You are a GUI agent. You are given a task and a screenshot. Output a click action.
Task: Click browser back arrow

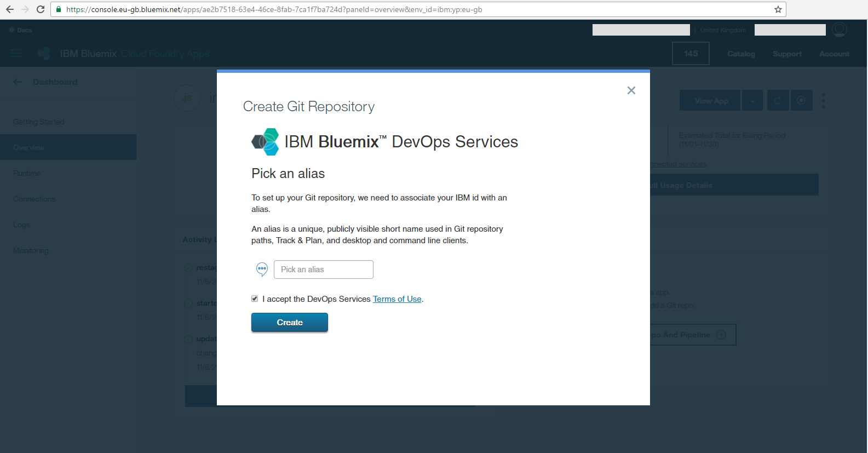click(10, 9)
